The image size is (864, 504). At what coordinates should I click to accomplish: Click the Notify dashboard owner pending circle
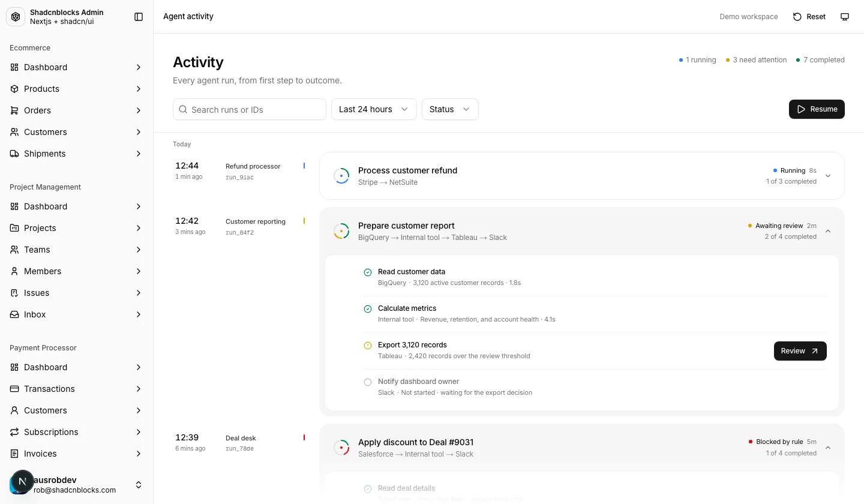(368, 382)
